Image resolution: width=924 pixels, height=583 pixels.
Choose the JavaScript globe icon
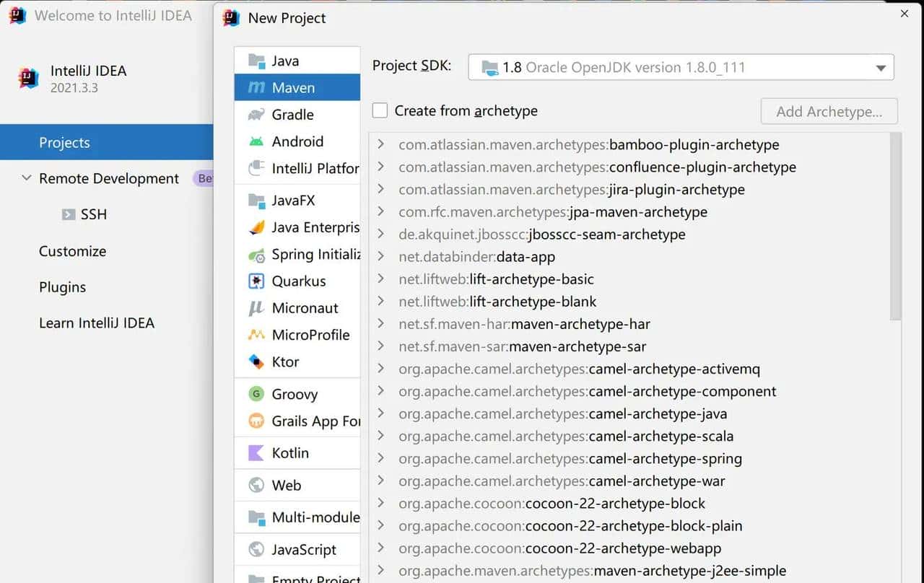[256, 550]
